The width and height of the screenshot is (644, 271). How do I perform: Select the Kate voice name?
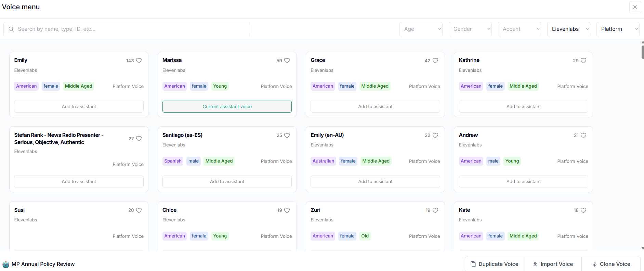coord(464,210)
